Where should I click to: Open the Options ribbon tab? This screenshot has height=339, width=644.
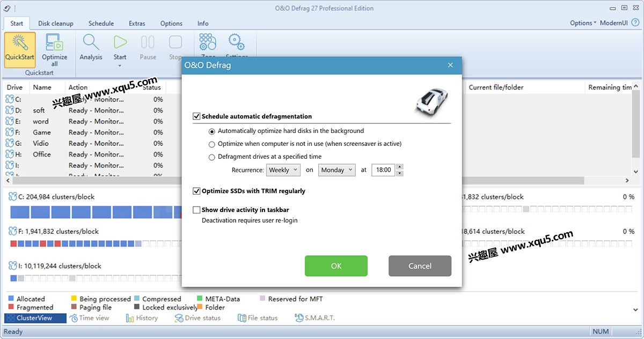[171, 24]
